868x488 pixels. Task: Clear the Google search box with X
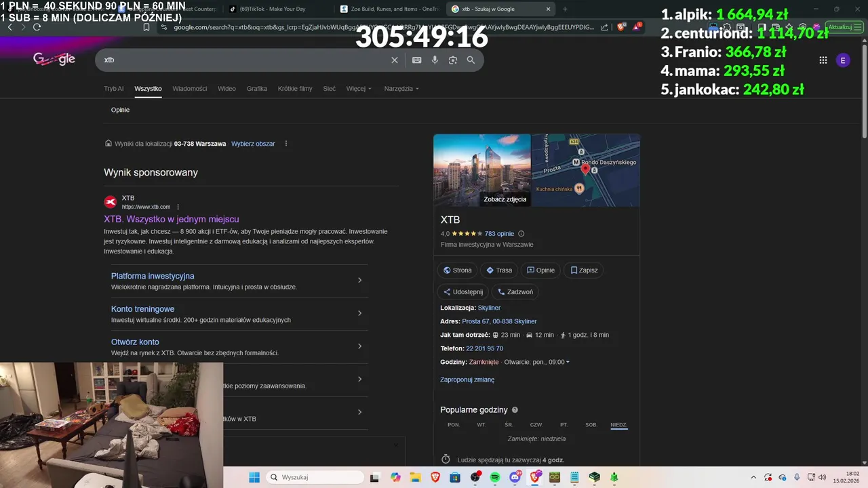(395, 60)
